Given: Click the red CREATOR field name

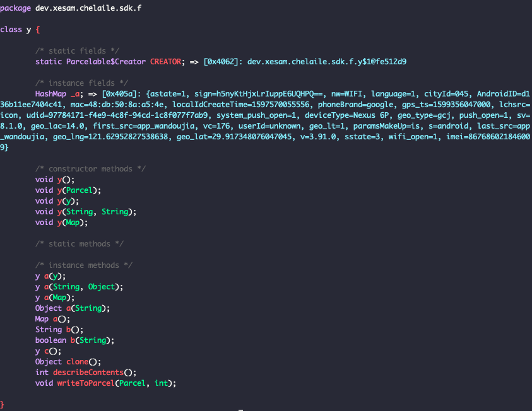Looking at the screenshot, I should (166, 62).
